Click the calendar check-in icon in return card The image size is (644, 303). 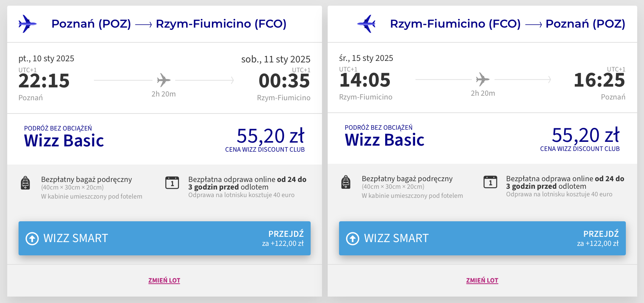pyautogui.click(x=490, y=182)
